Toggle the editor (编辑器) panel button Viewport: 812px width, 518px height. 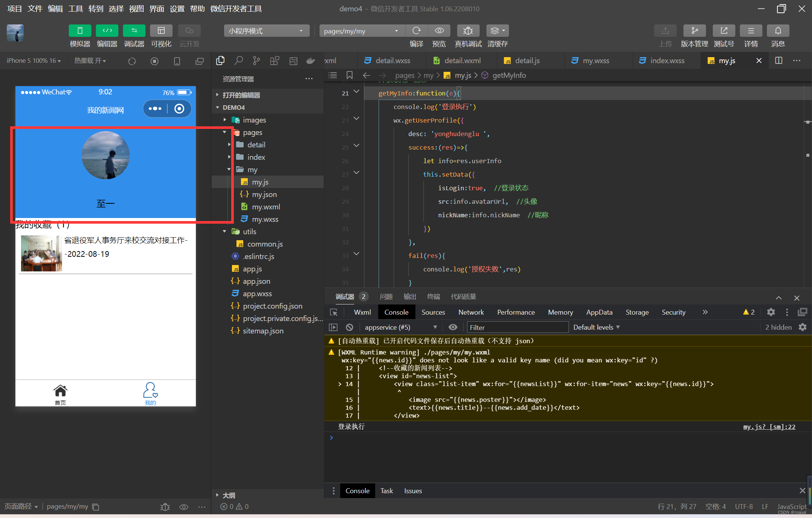(x=107, y=31)
